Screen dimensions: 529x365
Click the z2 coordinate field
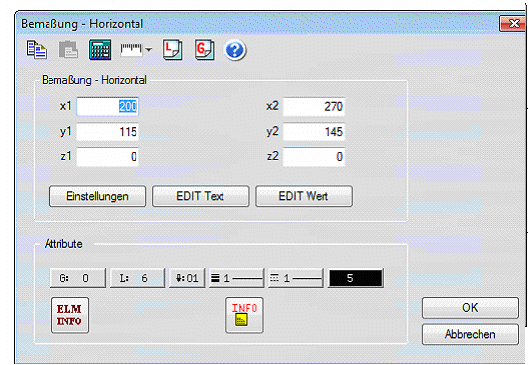(314, 157)
